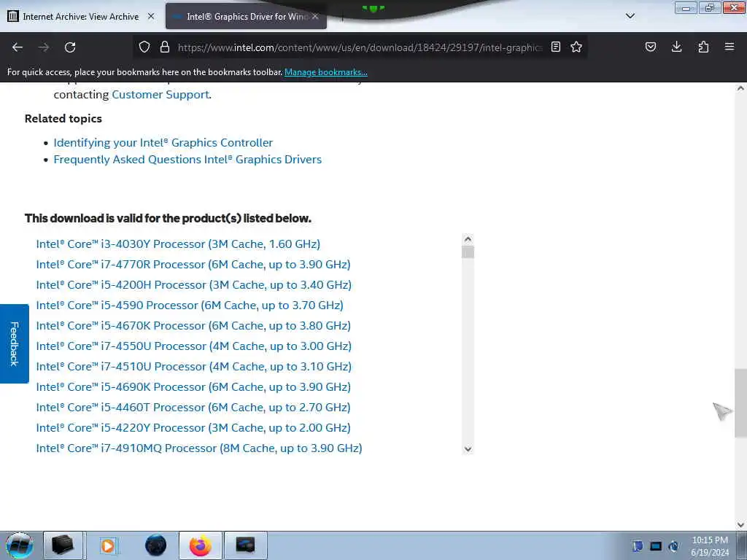Open the dark globe browser taskbar icon
Viewport: 747px width, 560px height.
(155, 545)
